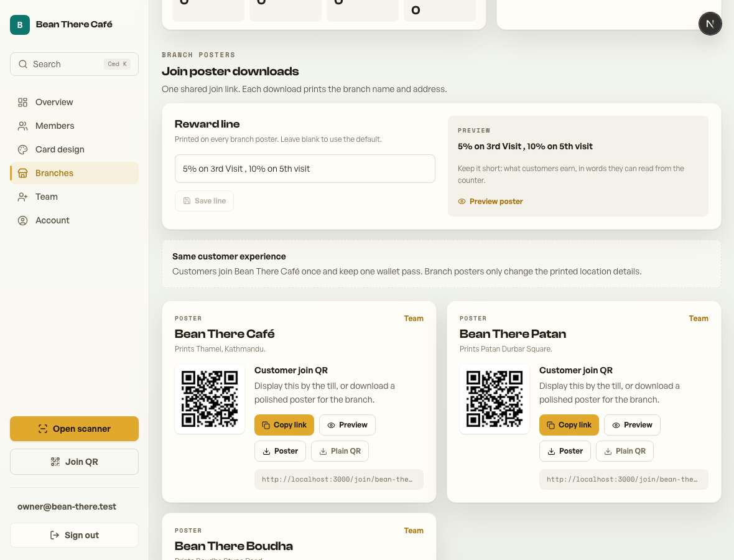Click copy icon in Bean There Café card
The height and width of the screenshot is (560, 734).
pyautogui.click(x=266, y=425)
